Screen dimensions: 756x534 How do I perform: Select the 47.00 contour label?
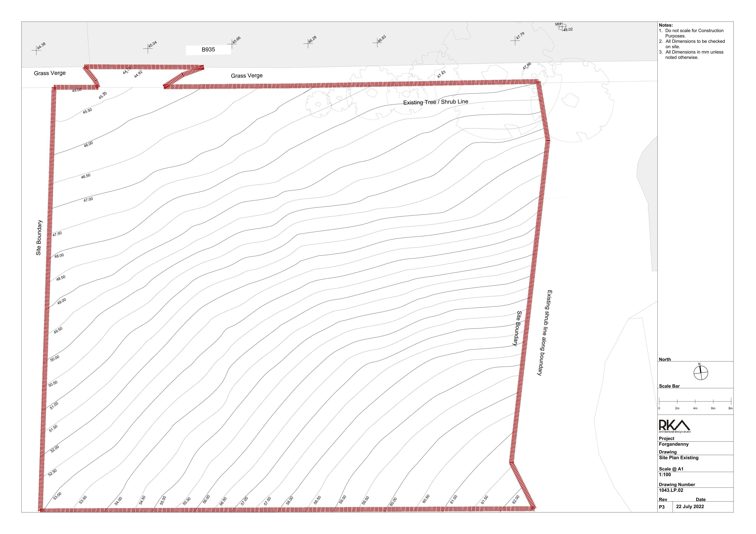[x=88, y=199]
